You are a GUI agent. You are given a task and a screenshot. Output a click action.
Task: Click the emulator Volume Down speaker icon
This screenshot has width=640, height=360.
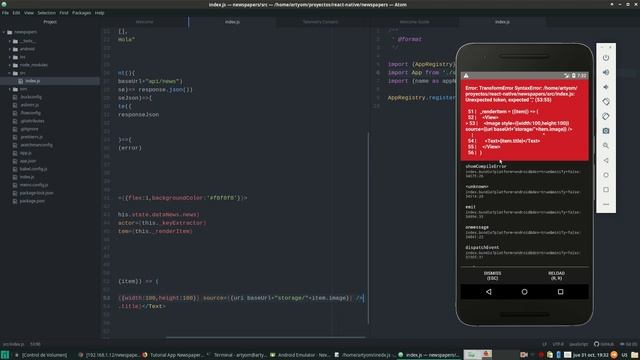(606, 87)
